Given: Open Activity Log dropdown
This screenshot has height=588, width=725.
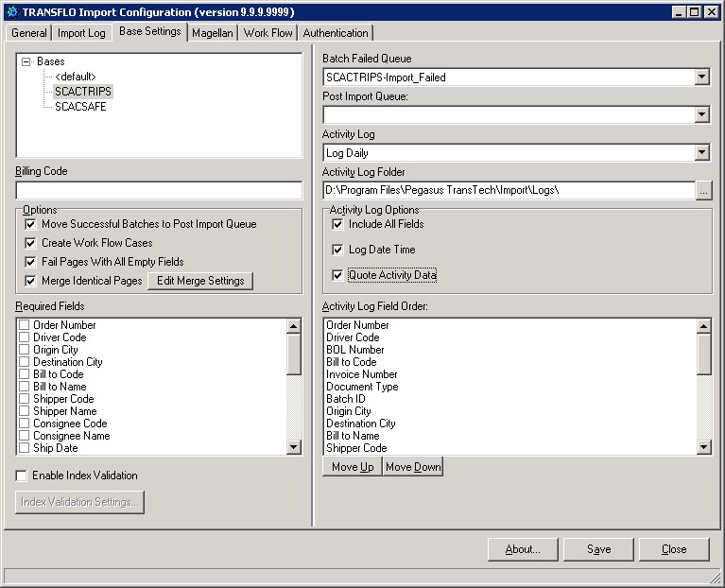Looking at the screenshot, I should coord(702,152).
